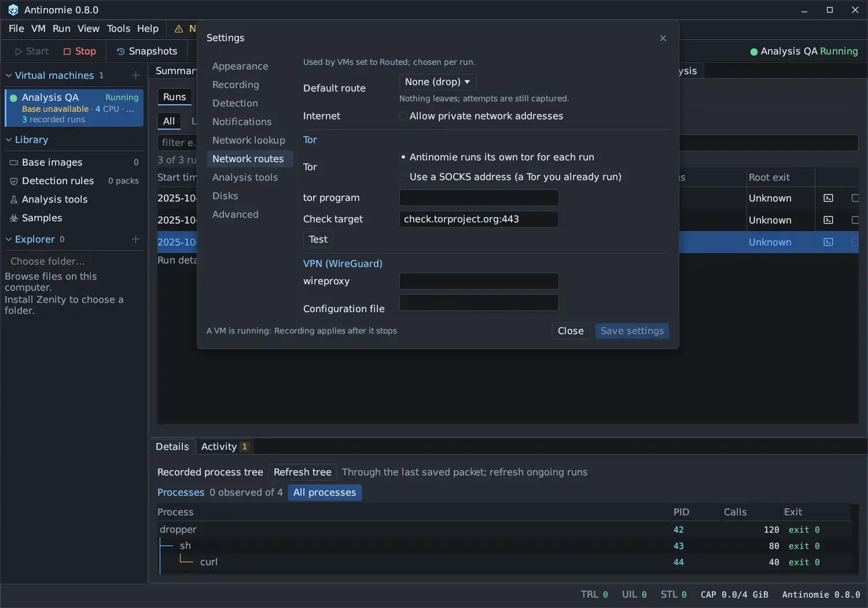Click the wireproxy input field
Viewport: 868px width, 608px height.
(479, 281)
